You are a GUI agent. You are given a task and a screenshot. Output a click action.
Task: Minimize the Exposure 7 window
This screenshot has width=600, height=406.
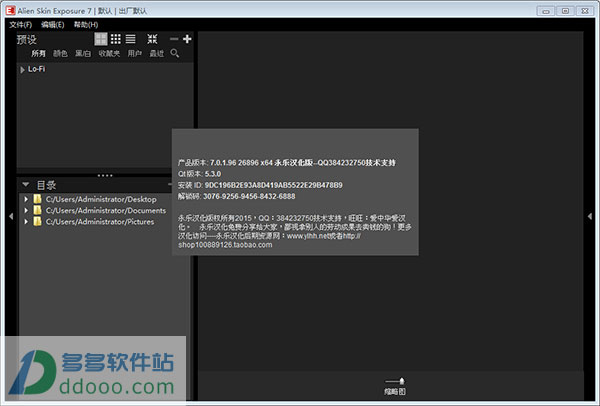pyautogui.click(x=546, y=11)
